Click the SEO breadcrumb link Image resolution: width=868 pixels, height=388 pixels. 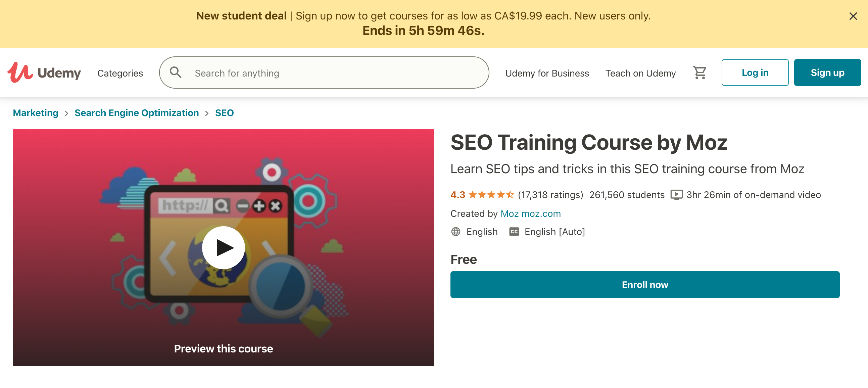pyautogui.click(x=224, y=113)
